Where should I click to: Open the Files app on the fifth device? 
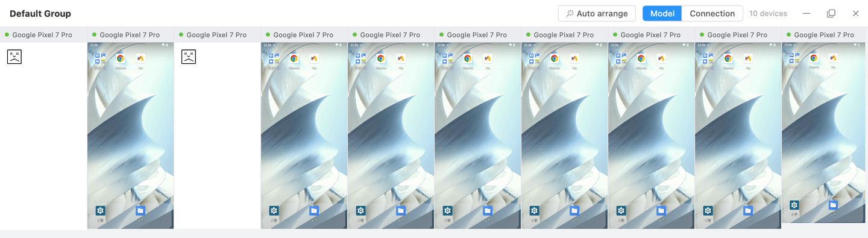[x=400, y=210]
